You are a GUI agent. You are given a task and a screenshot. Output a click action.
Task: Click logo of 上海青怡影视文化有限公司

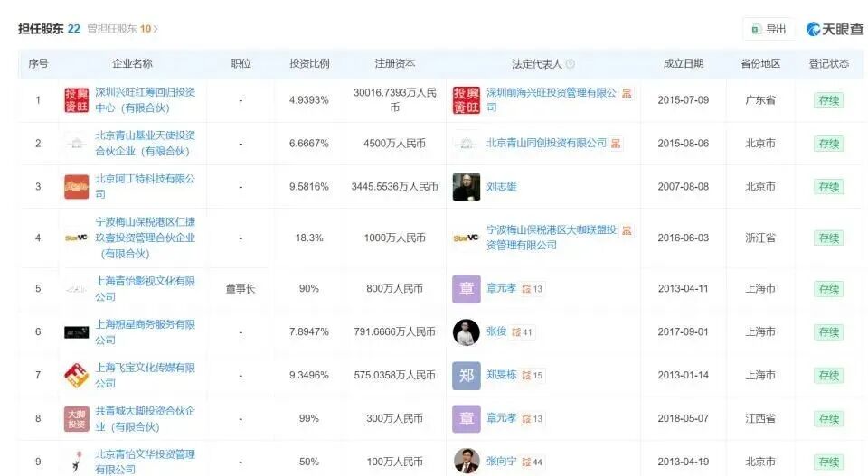(x=76, y=289)
